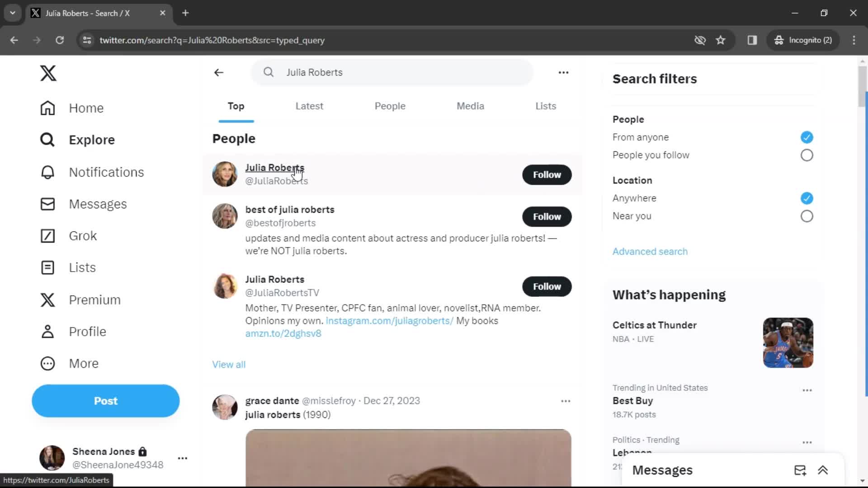This screenshot has height=488, width=868.
Task: Open the Advanced search link
Action: pyautogui.click(x=650, y=251)
